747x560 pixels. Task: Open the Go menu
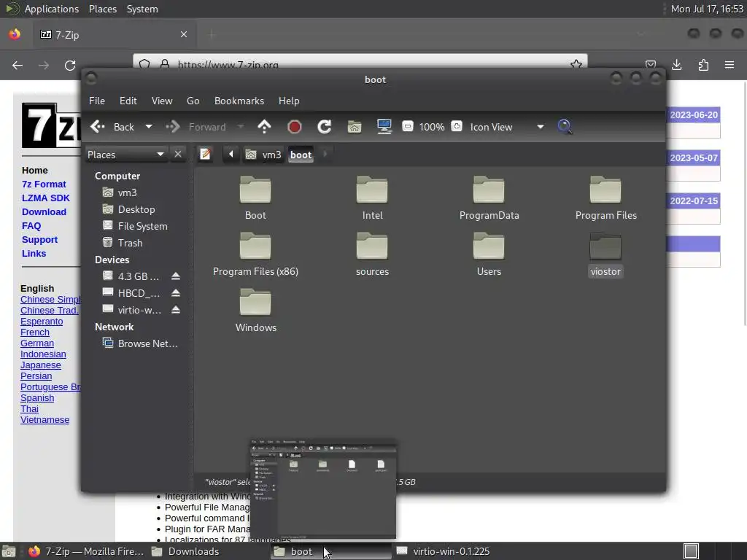coord(193,101)
